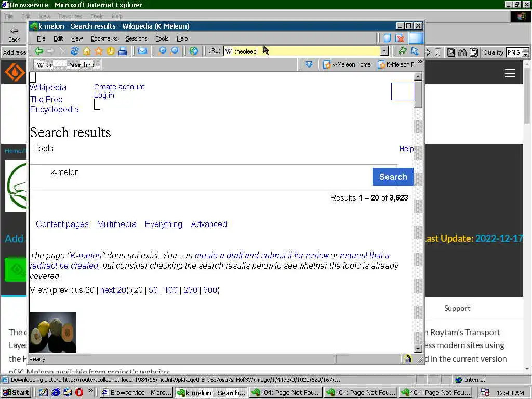Expand the URL bar dropdown arrow
Image resolution: width=532 pixels, height=399 pixels.
(x=384, y=51)
